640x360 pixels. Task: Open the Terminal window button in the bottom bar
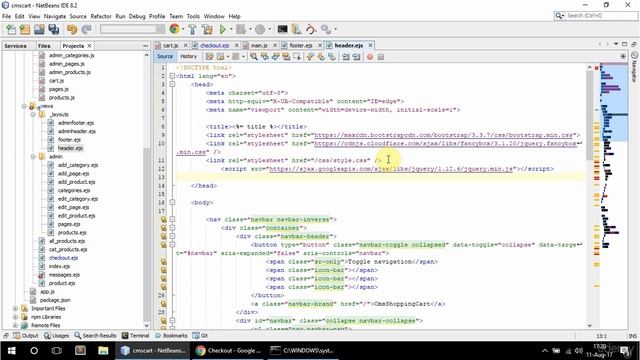136,336
